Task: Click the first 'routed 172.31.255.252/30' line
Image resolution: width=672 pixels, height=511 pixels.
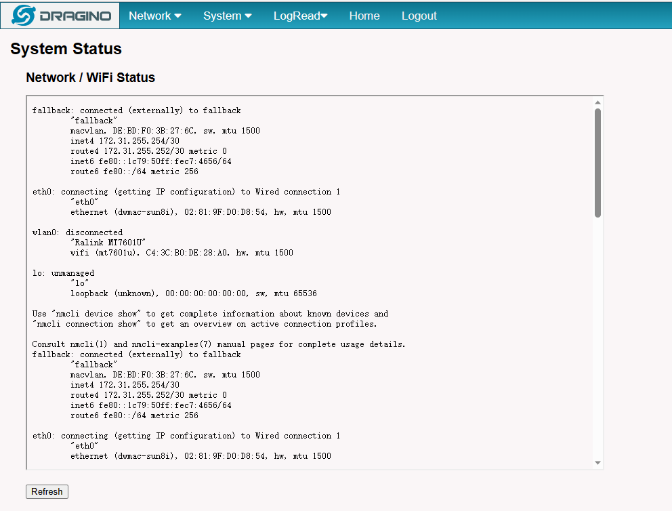Action: point(148,151)
